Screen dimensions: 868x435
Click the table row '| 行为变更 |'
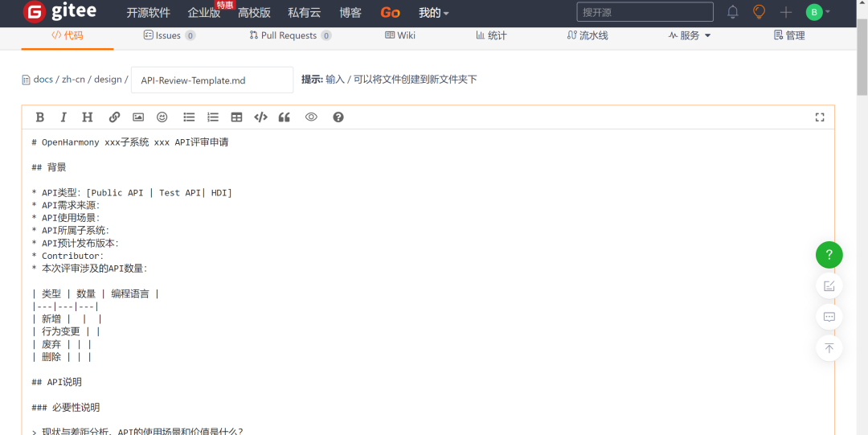[66, 331]
